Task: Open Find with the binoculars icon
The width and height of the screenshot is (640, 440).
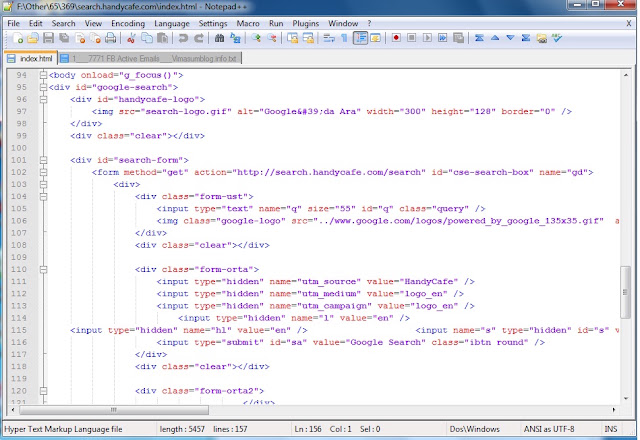Action: pos(219,38)
